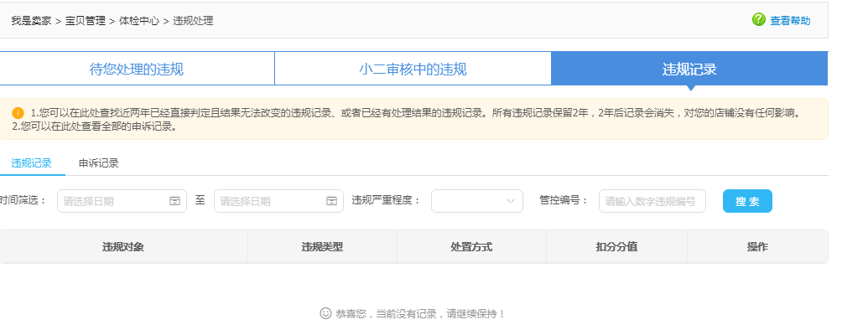Screen dimensions: 868x330
Task: Click the orange notice exclamation icon
Action: 18,113
